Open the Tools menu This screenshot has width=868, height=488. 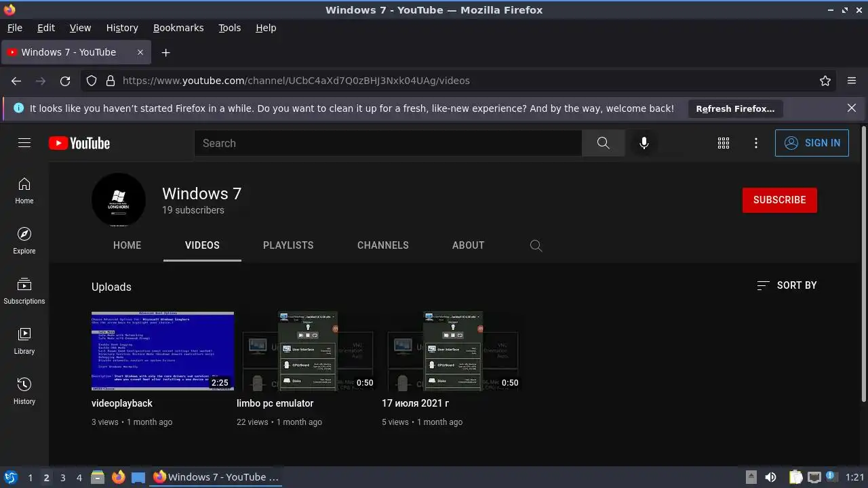click(229, 28)
